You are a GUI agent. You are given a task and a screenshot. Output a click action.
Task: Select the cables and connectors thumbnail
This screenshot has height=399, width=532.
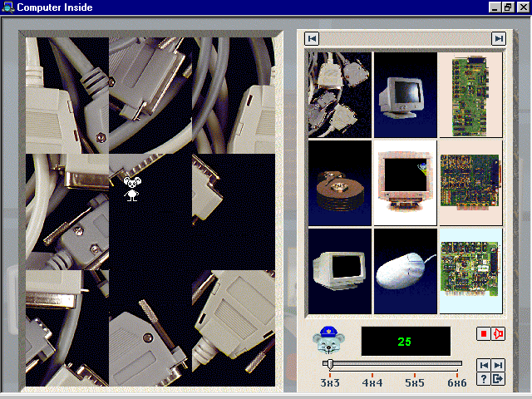tap(340, 94)
